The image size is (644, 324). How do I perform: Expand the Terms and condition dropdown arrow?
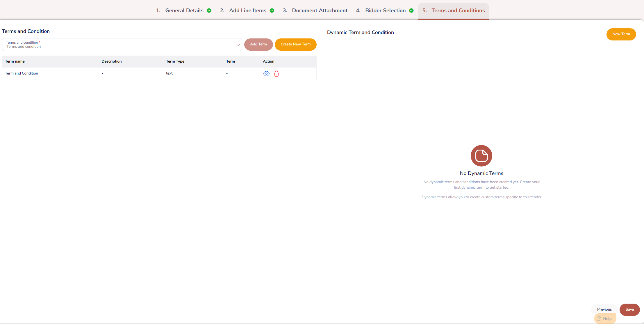238,45
